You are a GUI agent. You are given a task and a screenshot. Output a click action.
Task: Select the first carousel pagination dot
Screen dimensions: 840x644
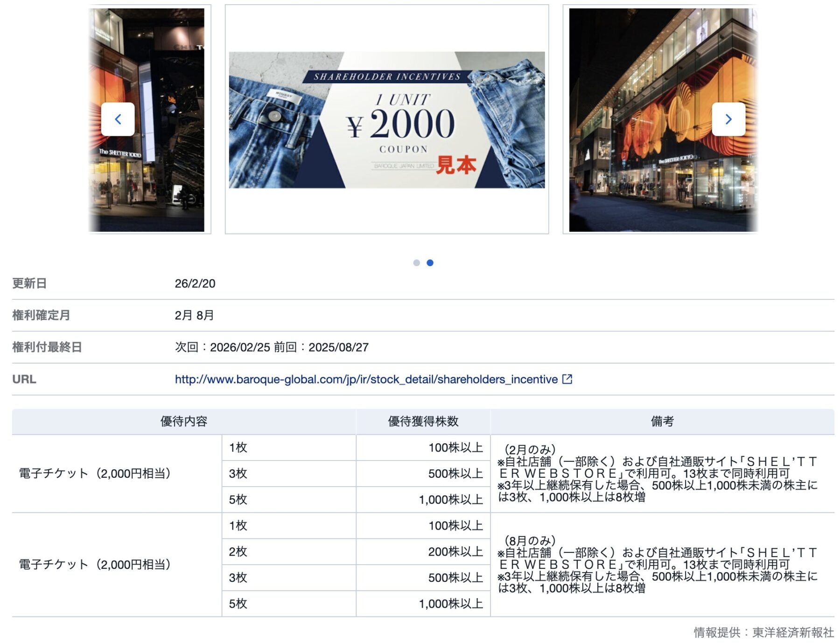pyautogui.click(x=416, y=263)
